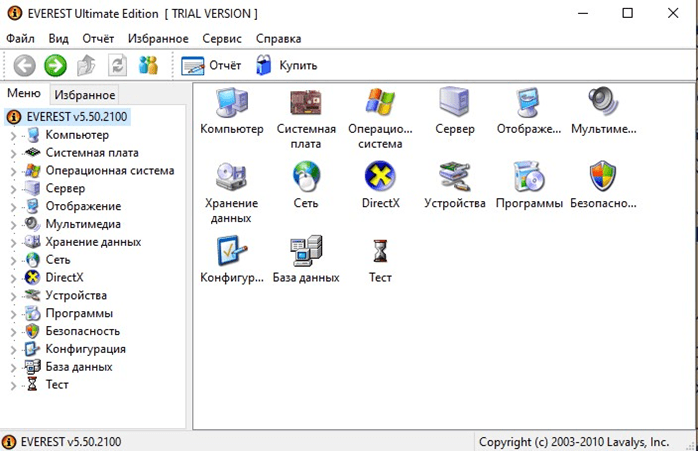Open the Отображение monitor icon in main panel
The height and width of the screenshot is (452, 699).
[528, 103]
